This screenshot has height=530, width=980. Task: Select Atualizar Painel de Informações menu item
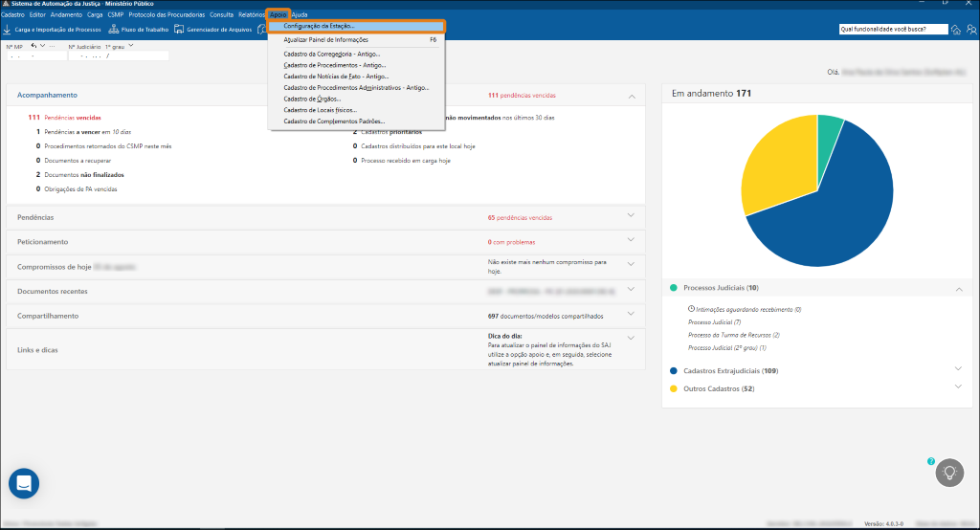(x=356, y=40)
